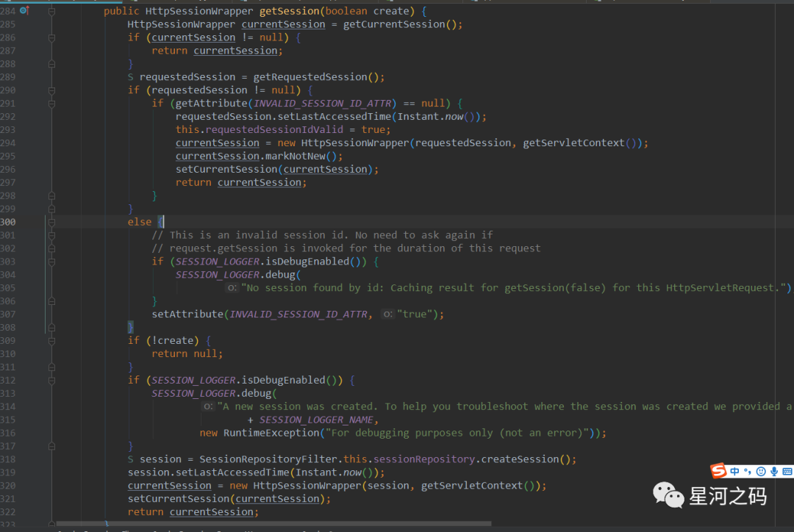
Task: Collapse the getSession method at line 284
Action: point(51,11)
